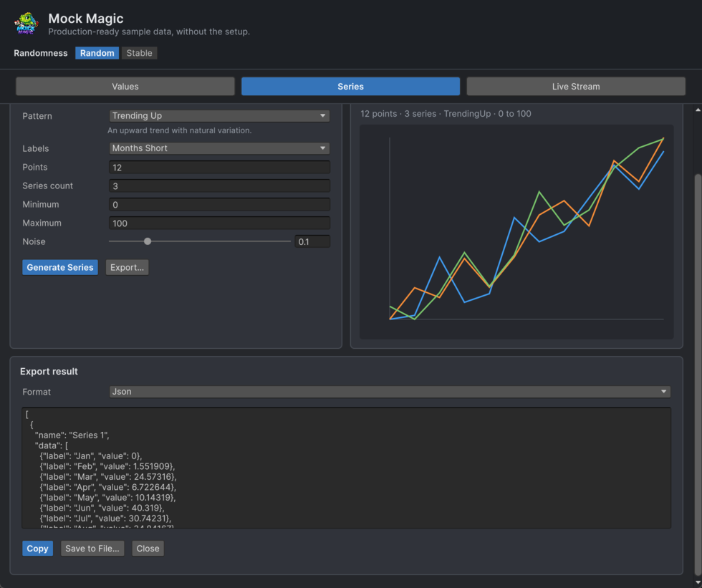Select Stable randomness mode

click(139, 53)
